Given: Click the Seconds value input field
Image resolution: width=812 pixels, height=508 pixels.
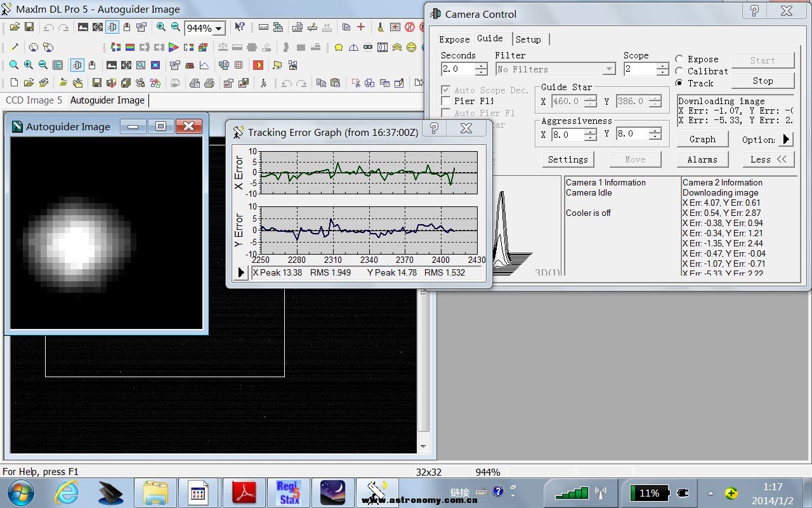Looking at the screenshot, I should 458,69.
